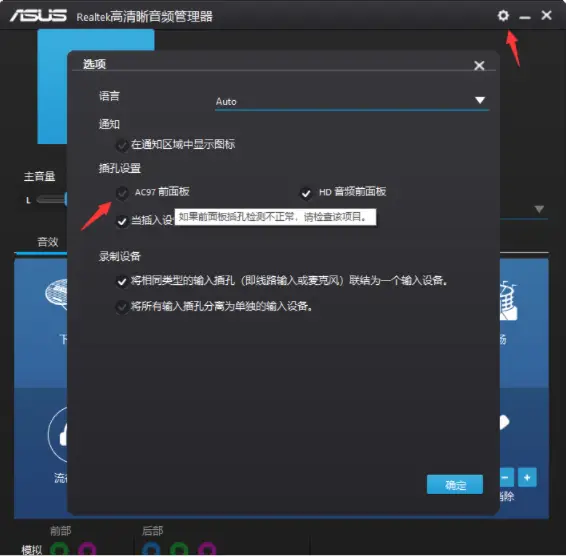
Task: Click the rear blue analog jack
Action: pyautogui.click(x=151, y=549)
